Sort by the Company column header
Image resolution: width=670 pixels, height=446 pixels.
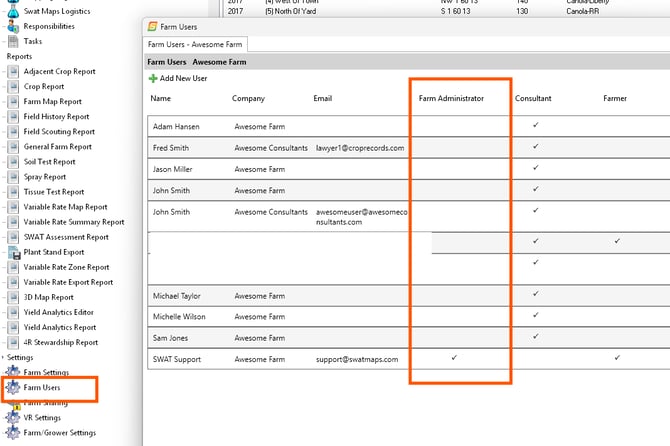248,98
